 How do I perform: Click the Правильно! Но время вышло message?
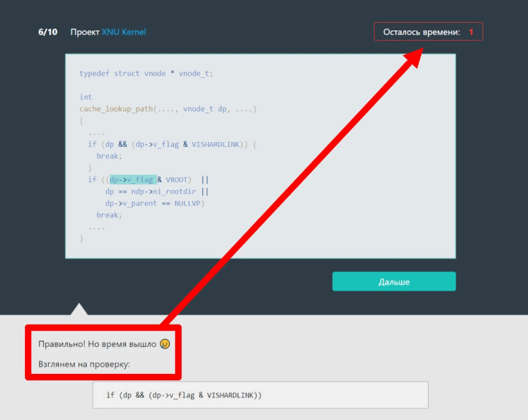pos(97,344)
